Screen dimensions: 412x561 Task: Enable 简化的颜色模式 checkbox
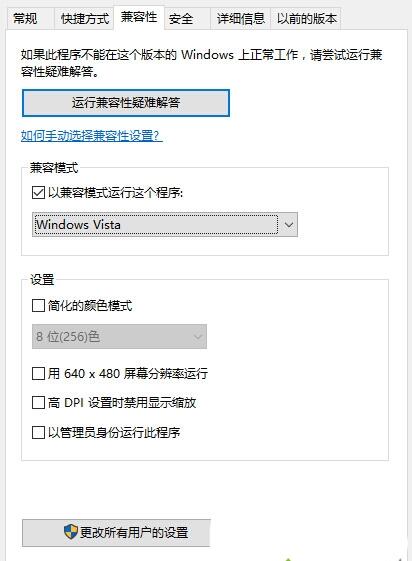click(x=38, y=306)
